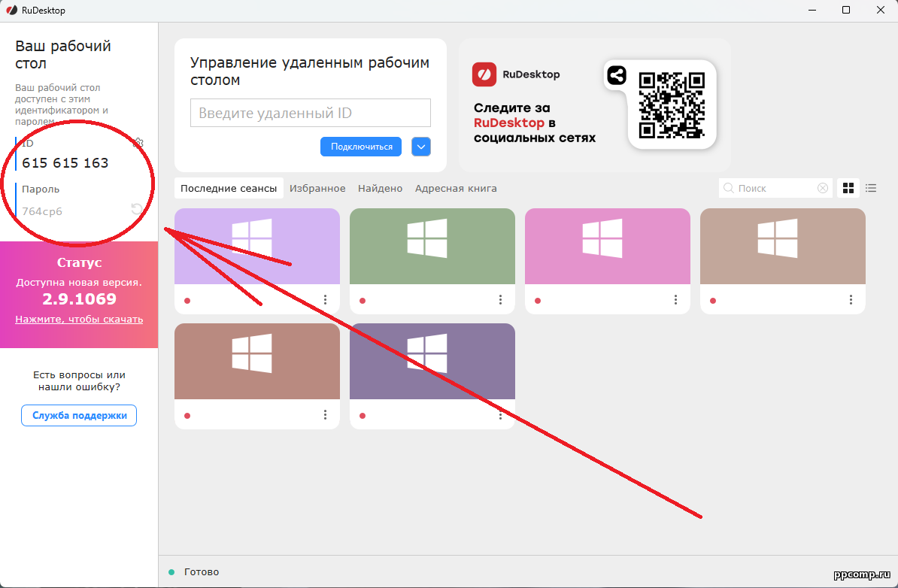This screenshot has height=588, width=898.
Task: Switch to list view
Action: point(871,188)
